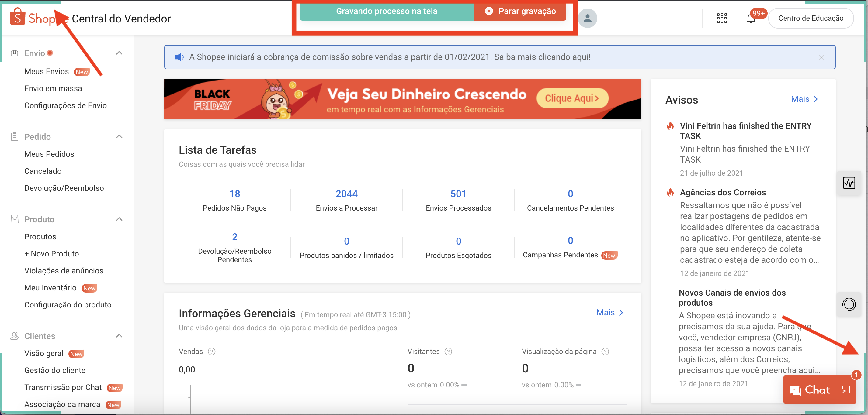868x415 pixels.
Task: Open the apps grid menu
Action: pyautogui.click(x=722, y=19)
